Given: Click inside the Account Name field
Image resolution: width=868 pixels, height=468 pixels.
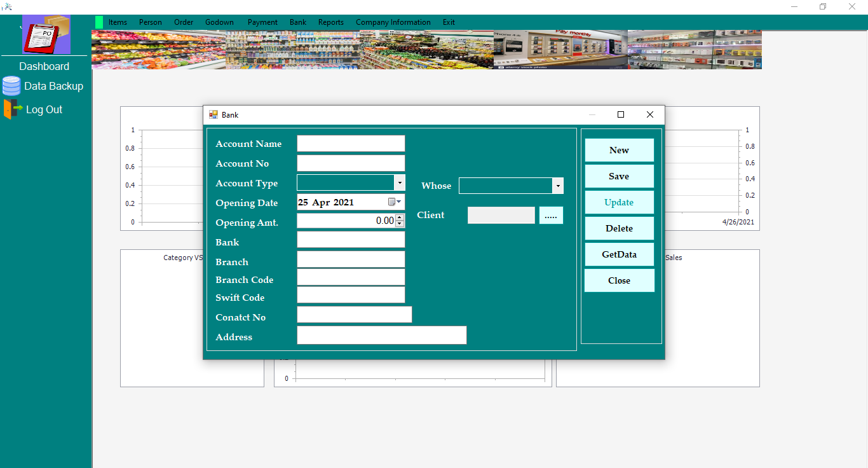Looking at the screenshot, I should [350, 143].
